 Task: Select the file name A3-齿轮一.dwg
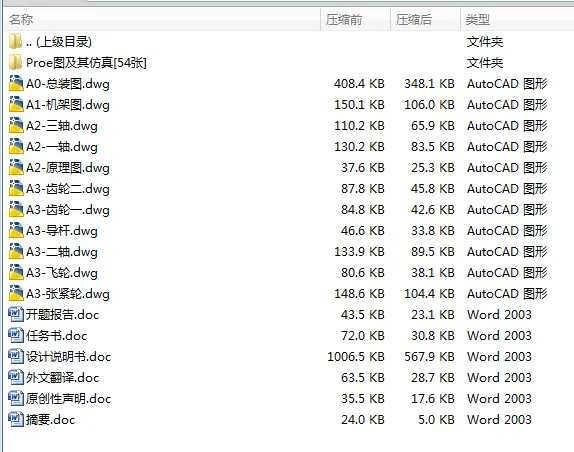click(x=68, y=210)
